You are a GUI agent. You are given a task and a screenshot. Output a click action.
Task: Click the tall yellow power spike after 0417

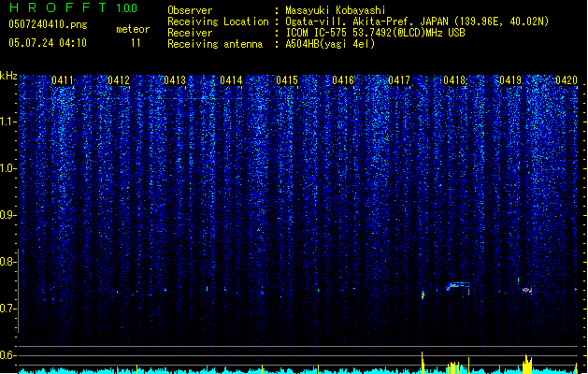[423, 363]
